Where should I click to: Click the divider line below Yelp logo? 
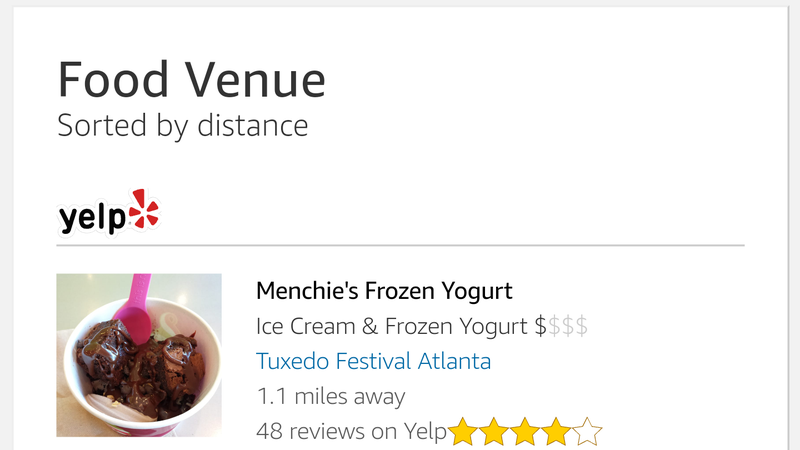(x=401, y=245)
